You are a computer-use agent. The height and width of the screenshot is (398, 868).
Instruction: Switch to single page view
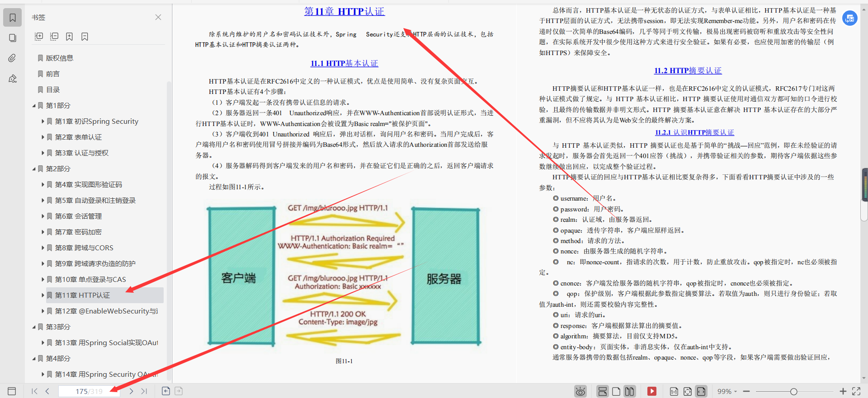point(616,391)
